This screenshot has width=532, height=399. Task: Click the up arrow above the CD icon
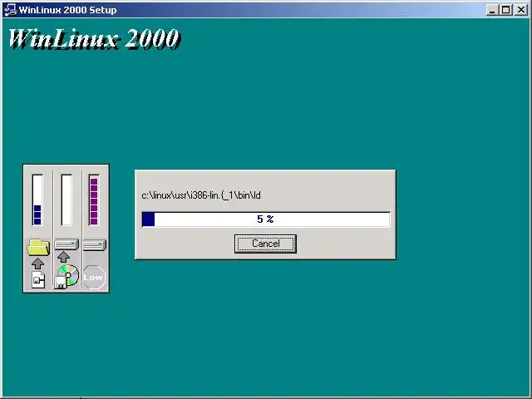click(x=63, y=257)
